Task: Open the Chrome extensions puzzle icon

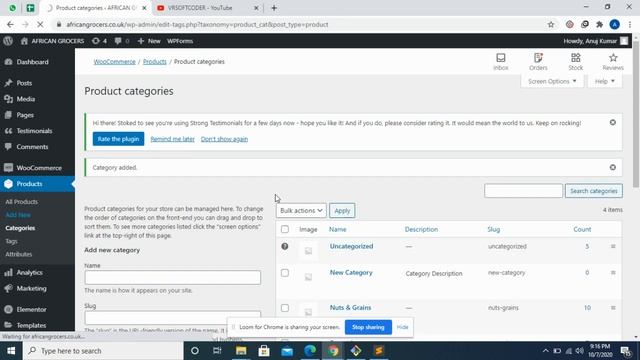Action: coord(599,24)
